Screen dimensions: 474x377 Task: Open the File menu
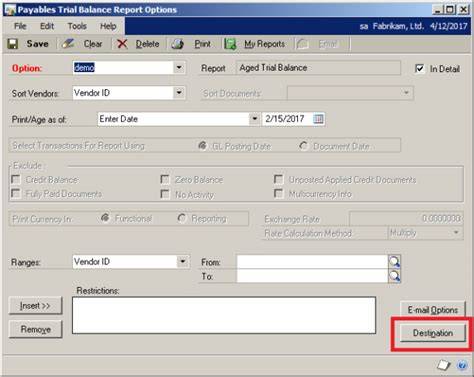[20, 26]
